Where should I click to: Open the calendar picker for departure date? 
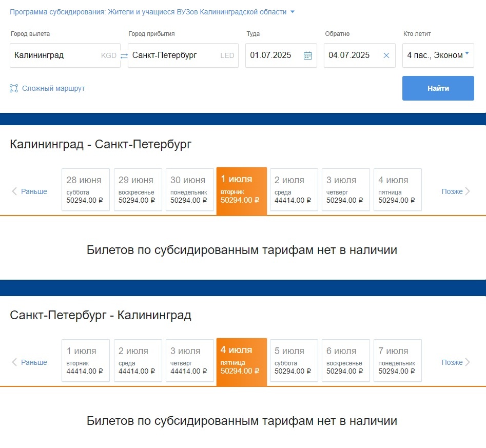point(307,55)
